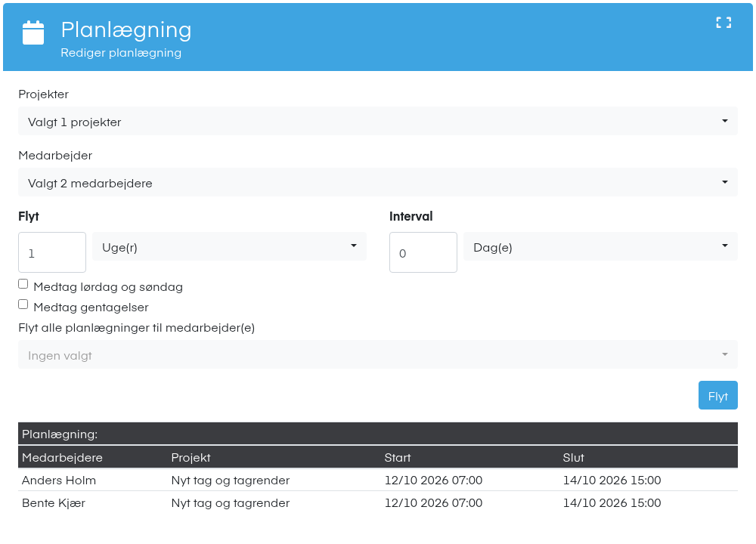The width and height of the screenshot is (756, 544).
Task: Open the Interval unit dropdown showing Dag(e)
Action: (x=601, y=247)
